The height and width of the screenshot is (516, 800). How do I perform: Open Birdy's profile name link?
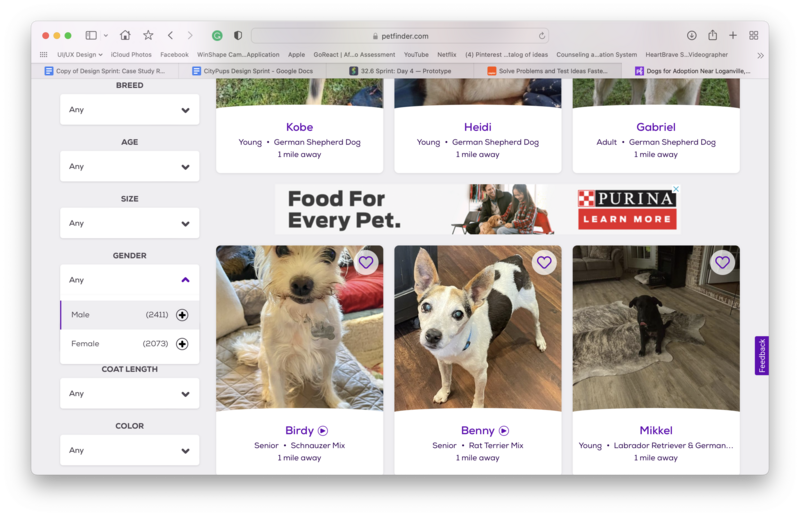(299, 431)
